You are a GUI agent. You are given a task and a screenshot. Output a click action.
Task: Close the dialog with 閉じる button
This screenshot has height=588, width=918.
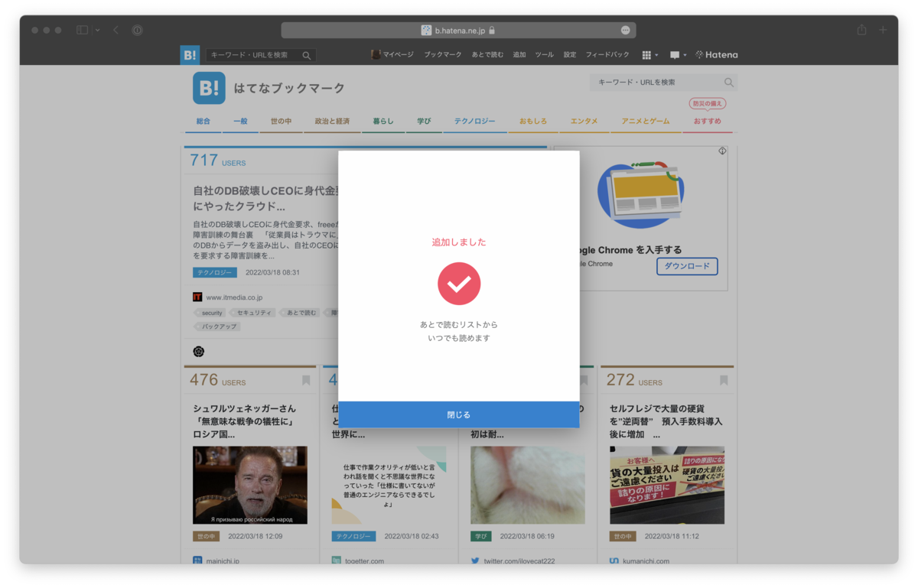(459, 414)
